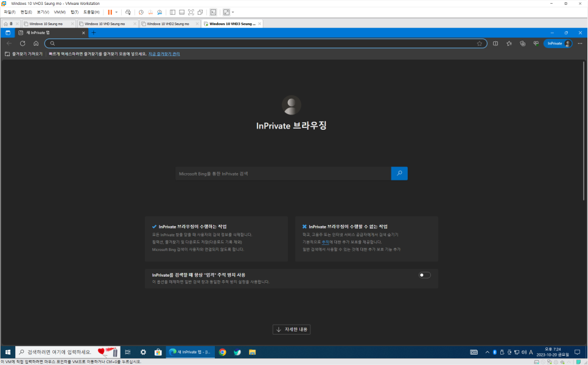Close the Windows 10 VHD2 Seung mo tab

tap(197, 24)
